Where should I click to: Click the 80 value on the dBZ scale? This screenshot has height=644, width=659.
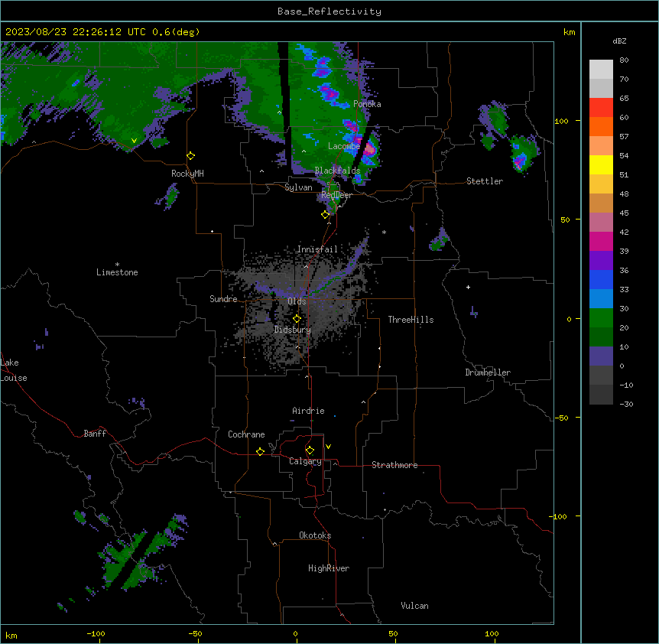click(624, 60)
